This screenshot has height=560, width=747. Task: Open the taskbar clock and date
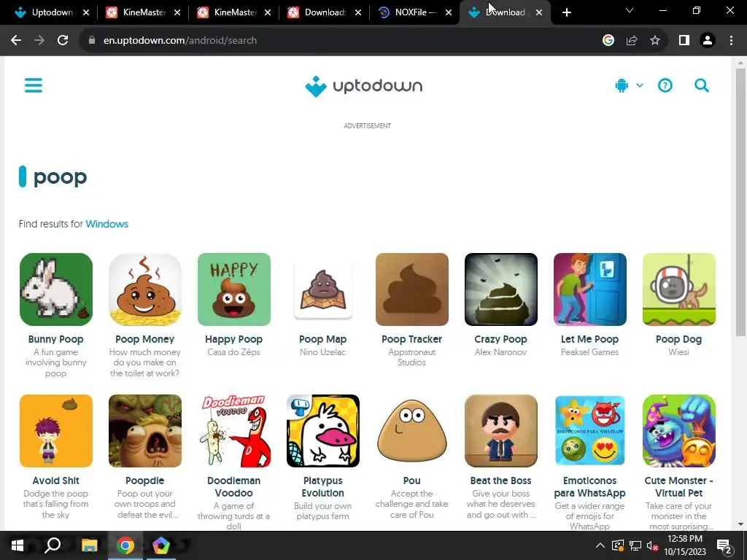[685, 545]
